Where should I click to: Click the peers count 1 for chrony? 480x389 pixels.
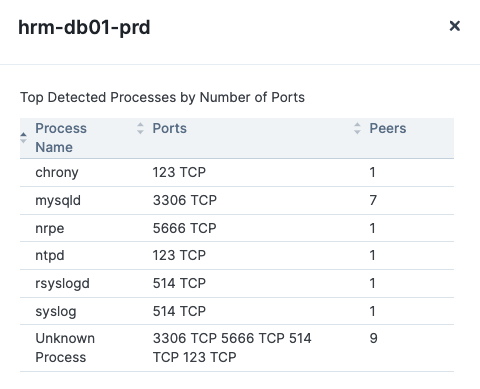coord(372,172)
